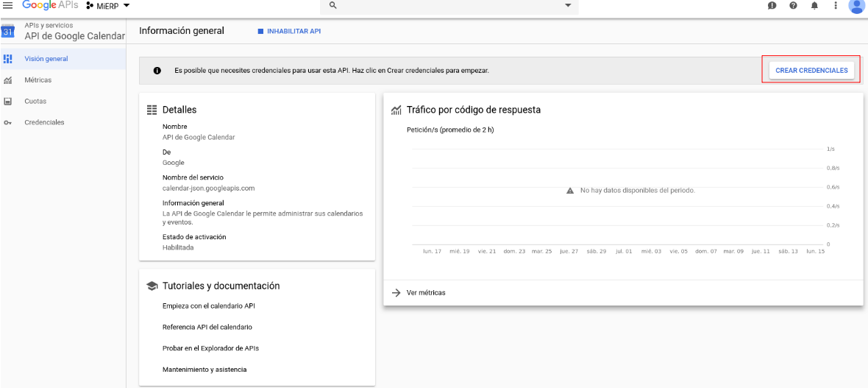Open the notifications bell
The height and width of the screenshot is (388, 868).
coord(814,6)
